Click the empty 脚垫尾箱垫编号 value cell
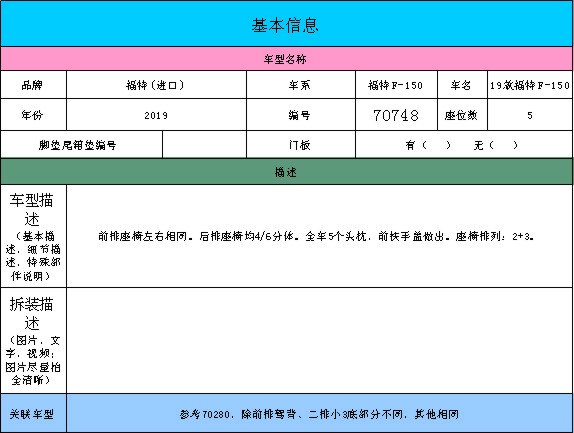This screenshot has width=574, height=433. 204,145
